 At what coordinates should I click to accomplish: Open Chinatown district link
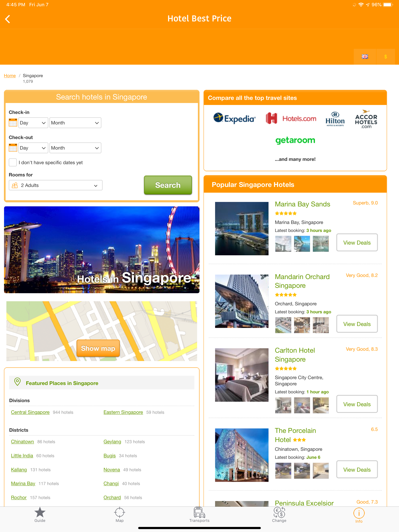click(x=22, y=442)
